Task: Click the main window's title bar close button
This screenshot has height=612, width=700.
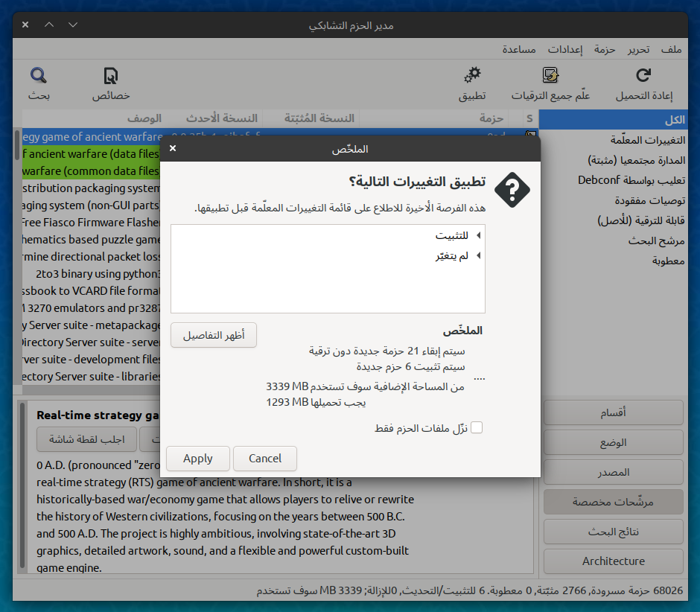Action: point(25,25)
